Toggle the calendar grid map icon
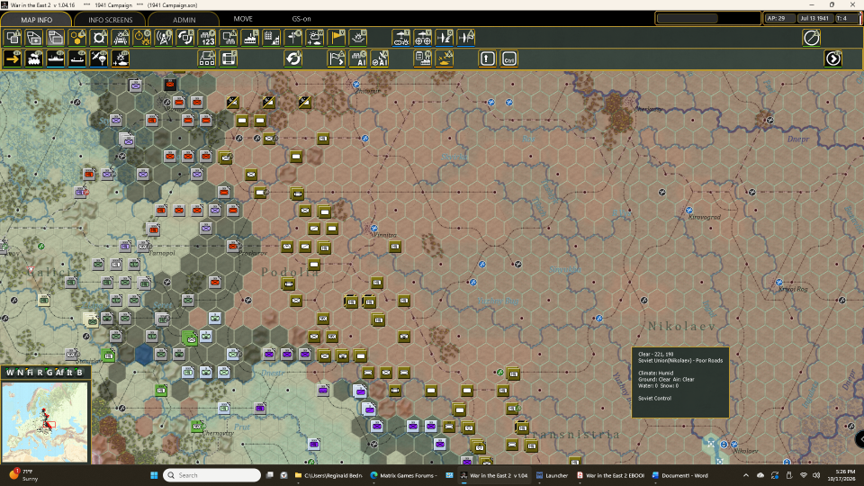Screen dimensions: 864x486 click(272, 38)
